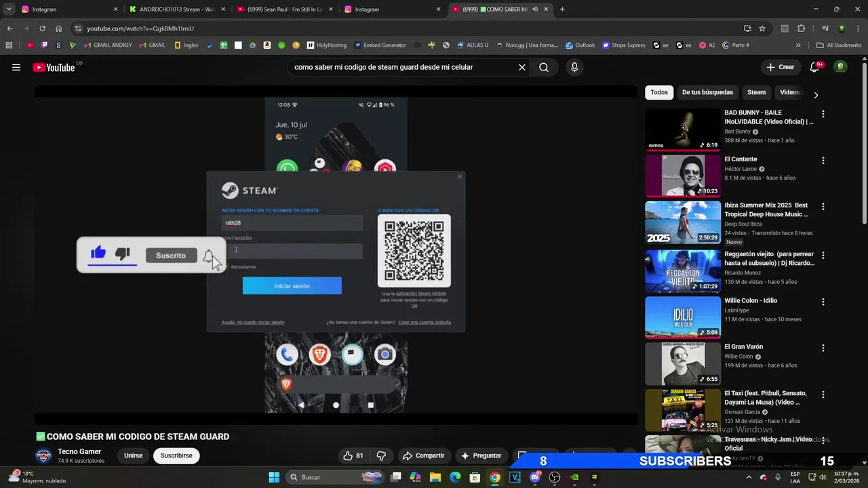Viewport: 868px width, 488px height.
Task: Switch to the ANDREICHO1013 Stream tab
Action: tap(176, 9)
